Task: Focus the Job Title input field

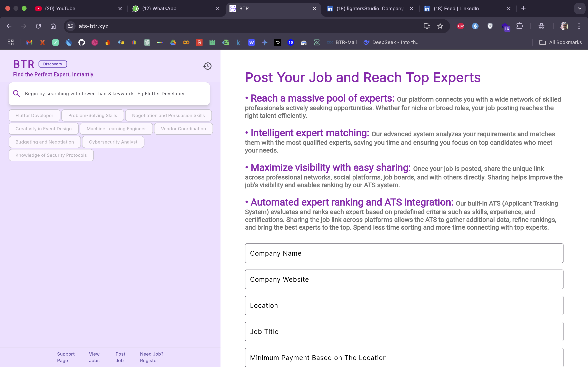Action: click(x=404, y=332)
